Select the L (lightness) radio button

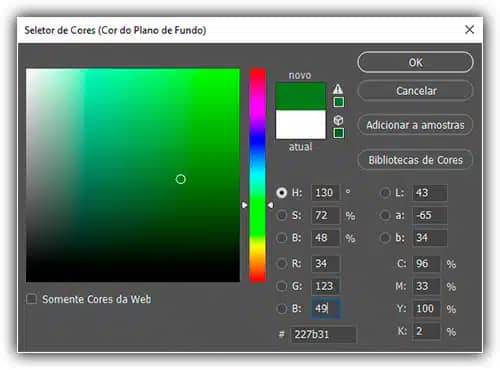[x=385, y=193]
